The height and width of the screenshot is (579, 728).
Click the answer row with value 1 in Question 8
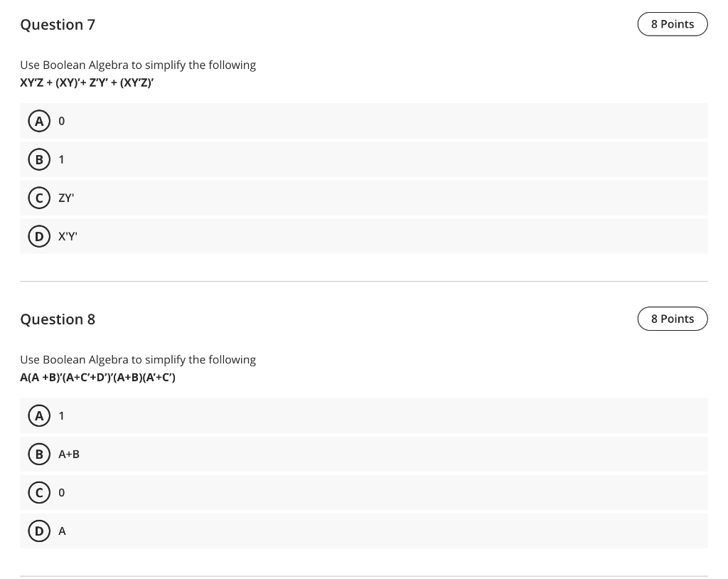tap(284, 415)
